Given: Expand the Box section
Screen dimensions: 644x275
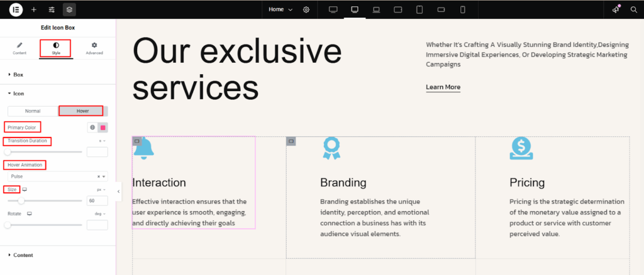Looking at the screenshot, I should point(18,75).
